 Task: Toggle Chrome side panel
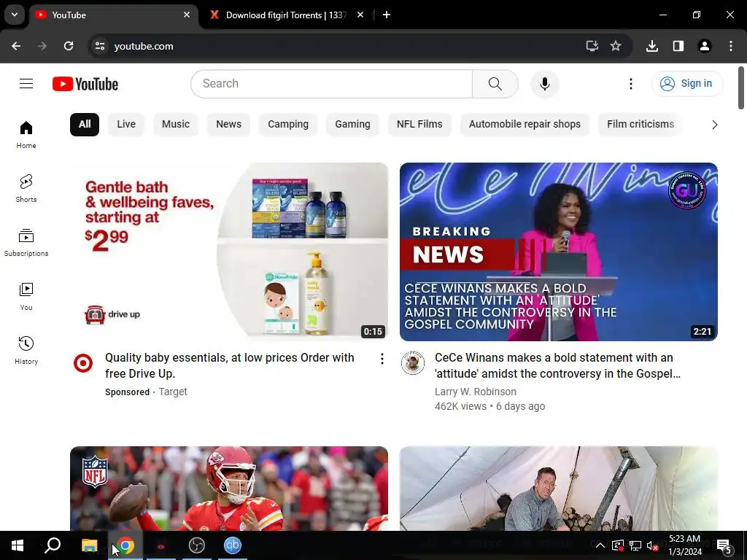click(x=678, y=46)
